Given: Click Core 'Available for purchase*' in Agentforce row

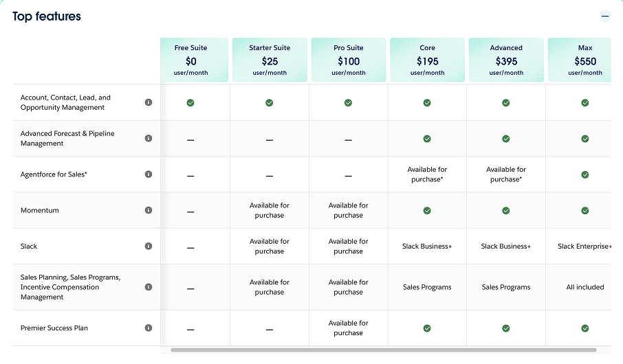Looking at the screenshot, I should (427, 174).
